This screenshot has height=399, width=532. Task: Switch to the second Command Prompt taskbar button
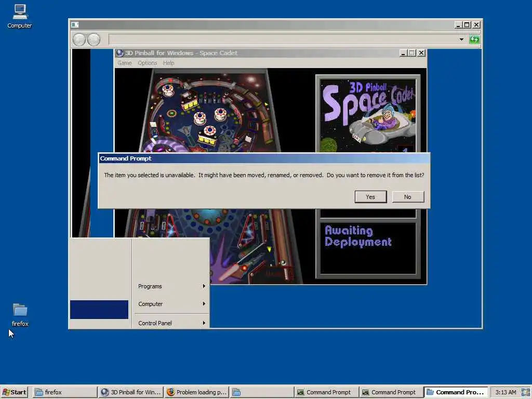point(392,392)
